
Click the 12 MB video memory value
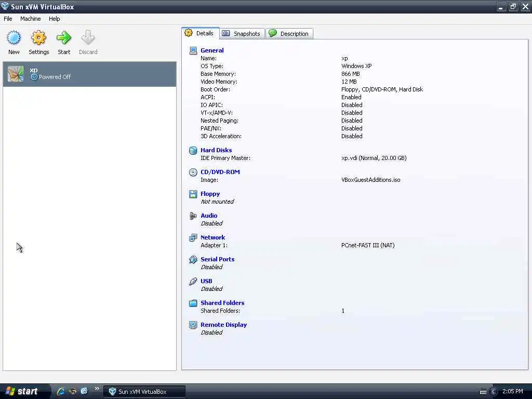click(349, 82)
